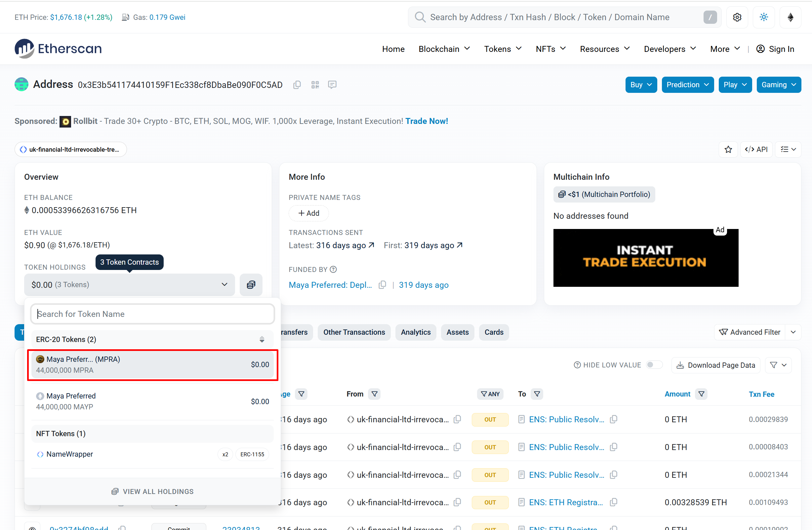
Task: Switch to Other Transactions tab
Action: tap(354, 332)
